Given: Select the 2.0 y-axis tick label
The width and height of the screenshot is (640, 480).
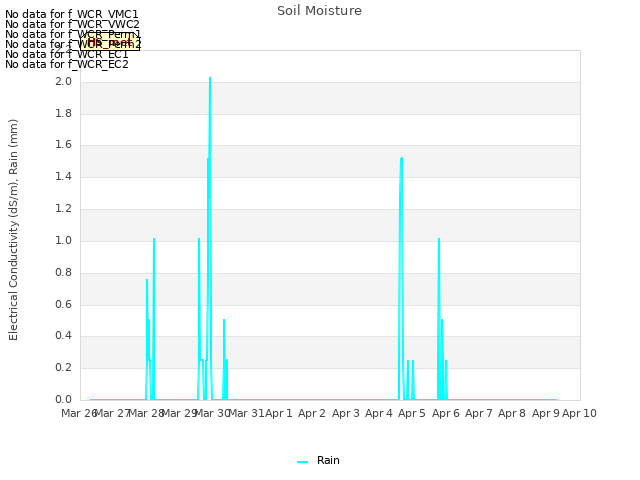Looking at the screenshot, I should pos(63,81).
